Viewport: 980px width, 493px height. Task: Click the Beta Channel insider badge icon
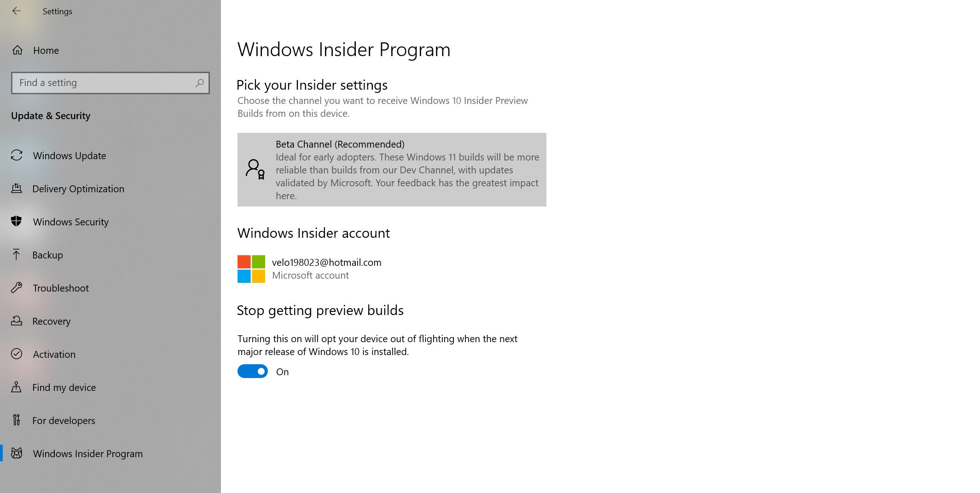pyautogui.click(x=255, y=169)
